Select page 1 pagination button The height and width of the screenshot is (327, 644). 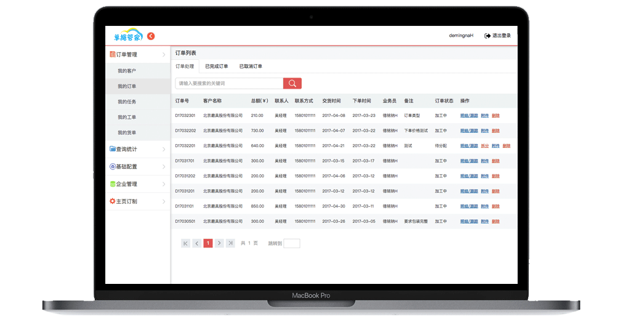(x=208, y=243)
